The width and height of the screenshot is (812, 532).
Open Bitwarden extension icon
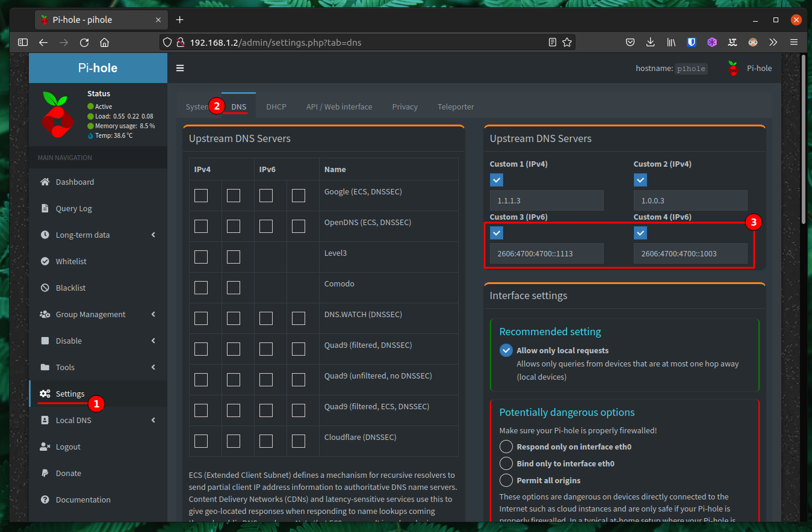coord(692,43)
